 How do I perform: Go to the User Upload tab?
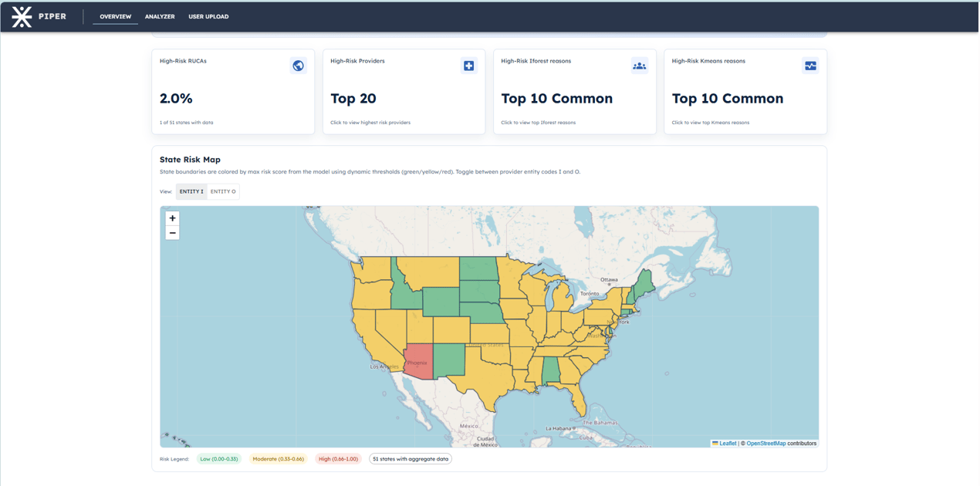pyautogui.click(x=208, y=16)
